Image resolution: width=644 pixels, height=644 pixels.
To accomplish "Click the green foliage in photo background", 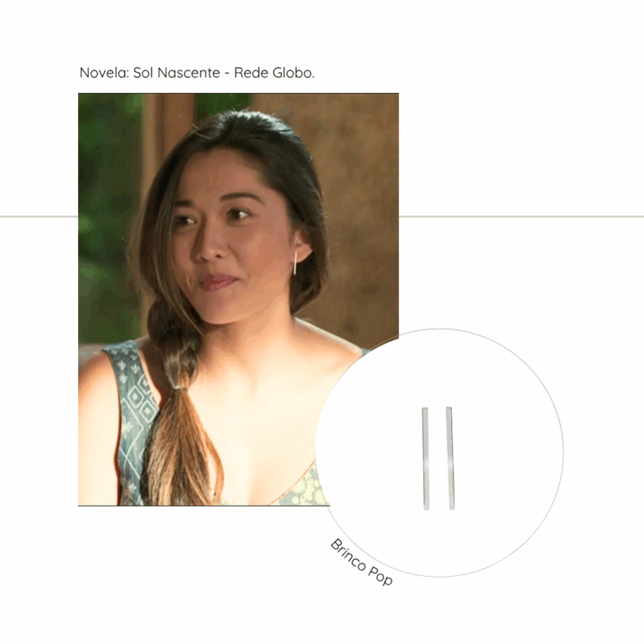I will 106,205.
